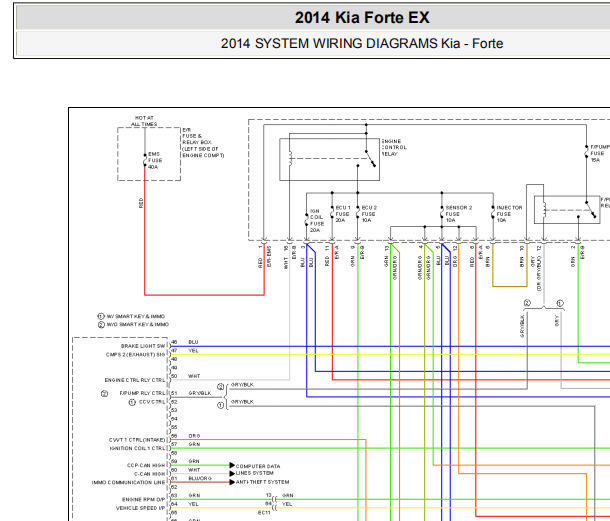Viewport: 610px width, 521px height.
Task: Click the 'ENGINE RPM O/P' pin label
Action: click(144, 500)
